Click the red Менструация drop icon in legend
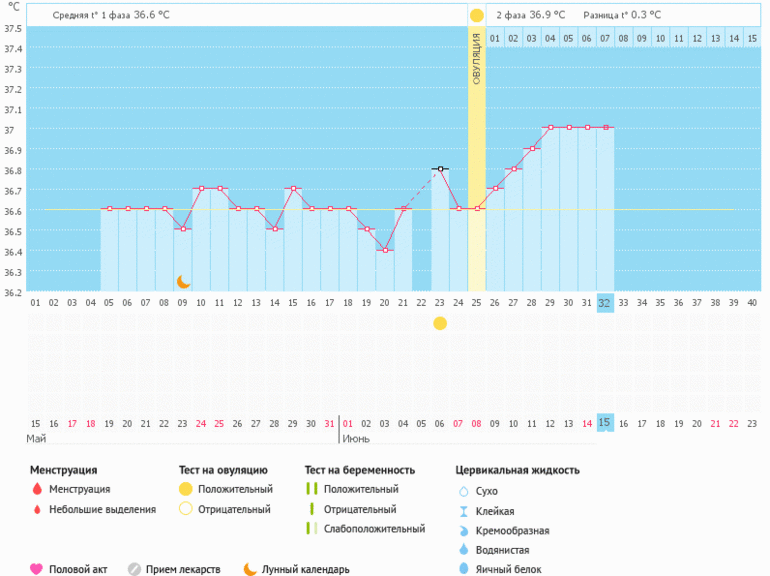770x576 pixels. pyautogui.click(x=37, y=489)
